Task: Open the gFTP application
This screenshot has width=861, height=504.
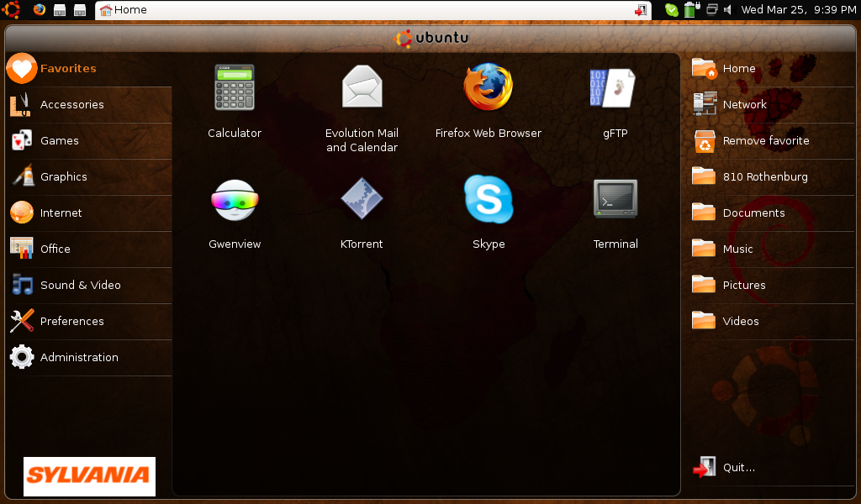Action: pyautogui.click(x=615, y=102)
